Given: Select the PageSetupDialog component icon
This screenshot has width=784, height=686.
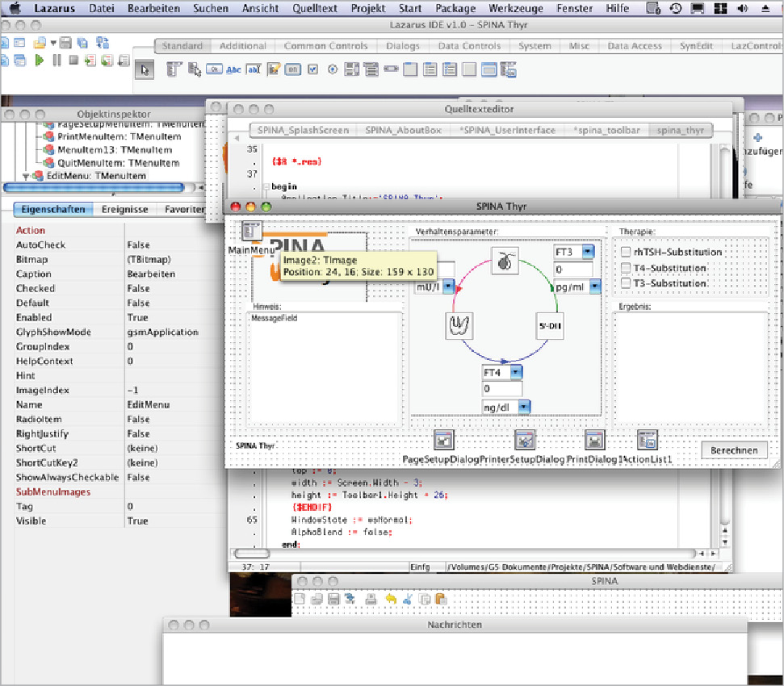Looking at the screenshot, I should click(443, 440).
